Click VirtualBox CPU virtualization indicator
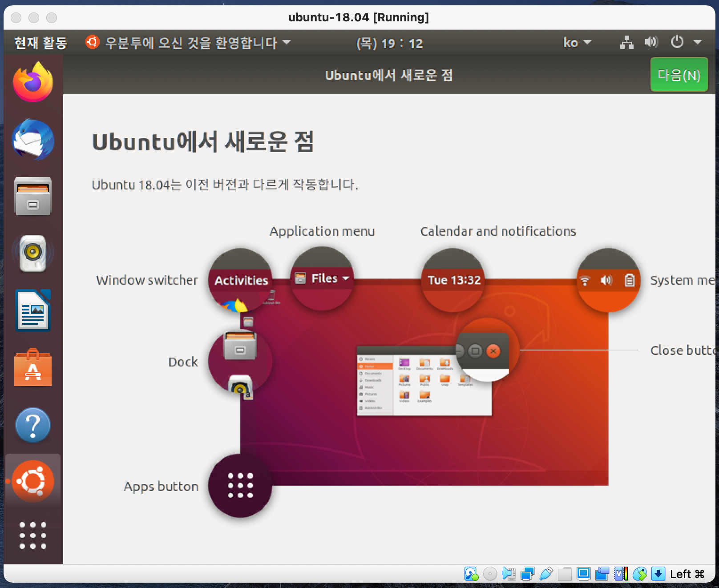The width and height of the screenshot is (719, 588). [x=621, y=574]
